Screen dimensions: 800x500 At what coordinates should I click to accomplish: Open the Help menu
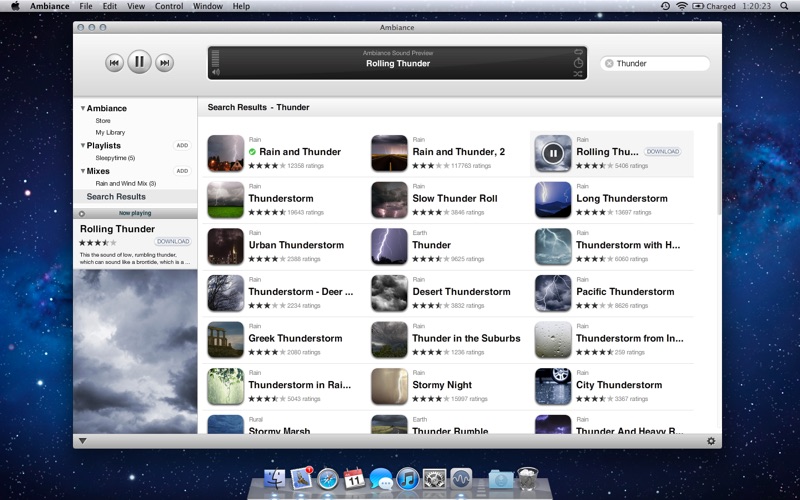click(x=241, y=6)
